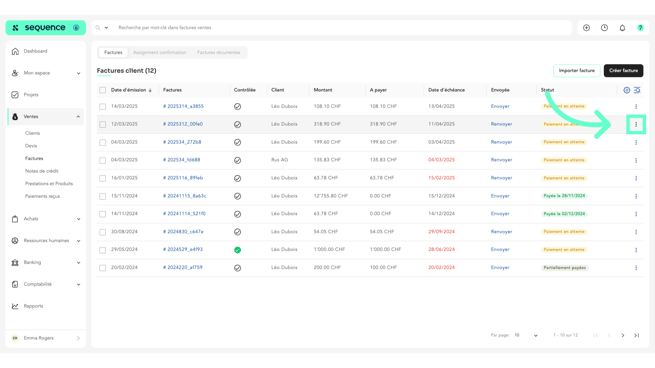Switch to Factures récurrentes tab
This screenshot has height=368, width=655.
coord(218,53)
